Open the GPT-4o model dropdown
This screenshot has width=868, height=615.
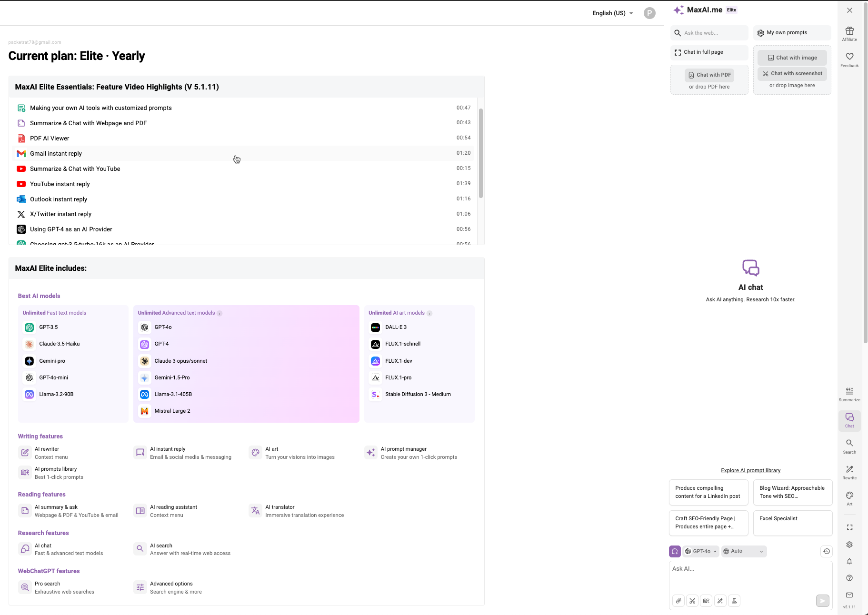[701, 551]
